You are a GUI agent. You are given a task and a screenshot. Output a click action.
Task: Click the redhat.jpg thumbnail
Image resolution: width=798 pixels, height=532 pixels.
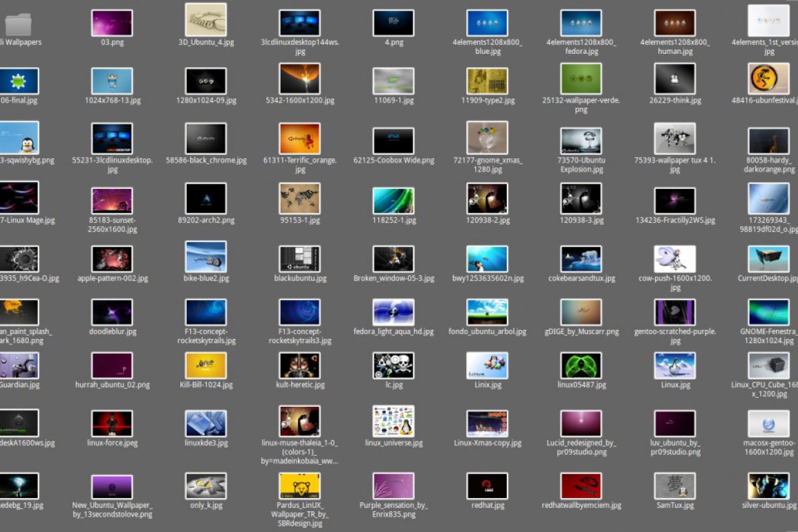(487, 486)
